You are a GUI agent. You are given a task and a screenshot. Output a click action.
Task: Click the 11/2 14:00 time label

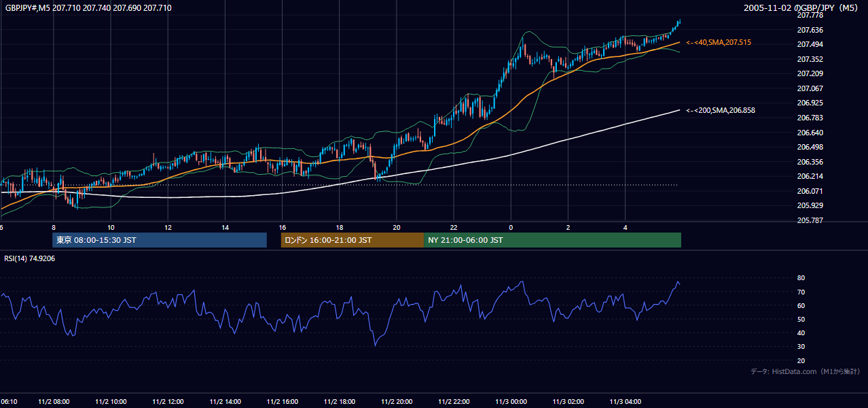225,402
